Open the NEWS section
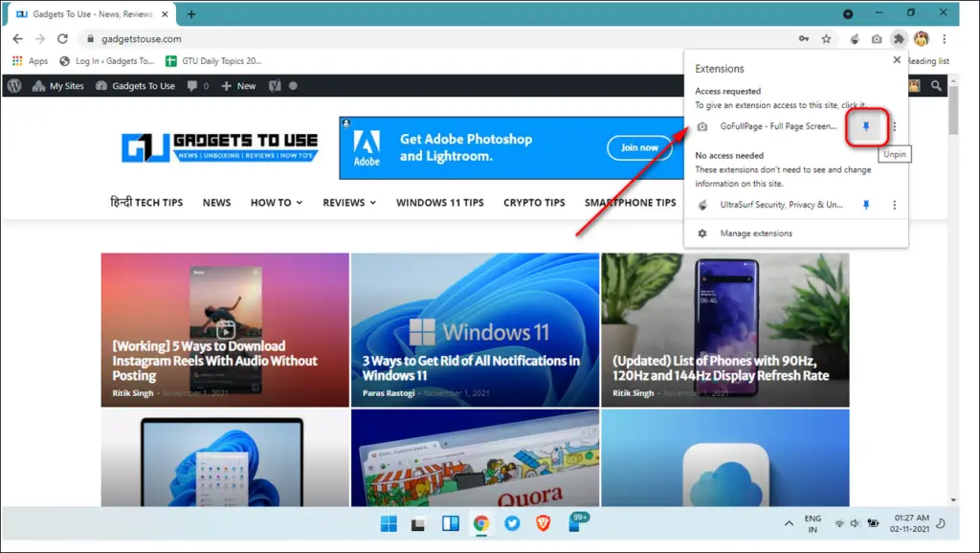Viewport: 980px width, 553px height. point(217,203)
